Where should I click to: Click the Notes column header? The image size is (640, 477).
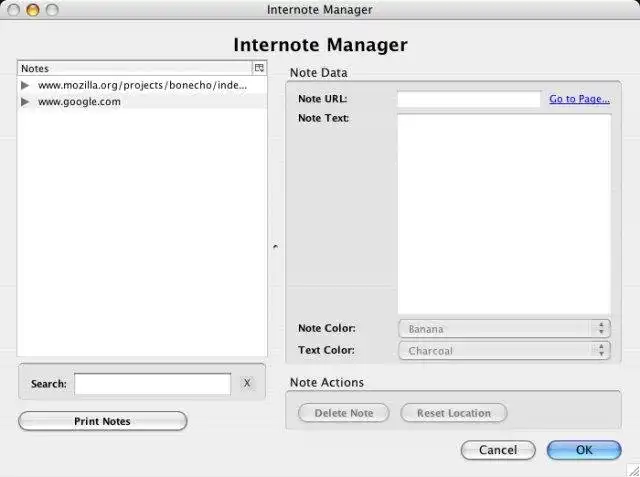(135, 68)
